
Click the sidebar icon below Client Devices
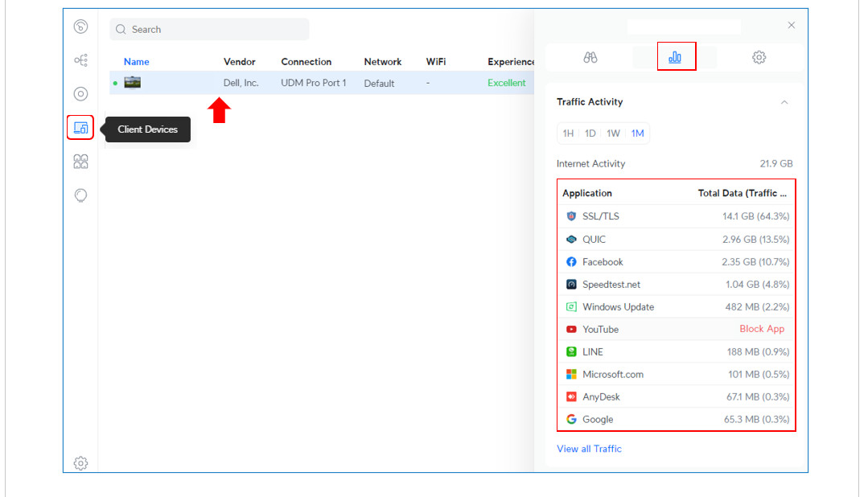coord(80,162)
